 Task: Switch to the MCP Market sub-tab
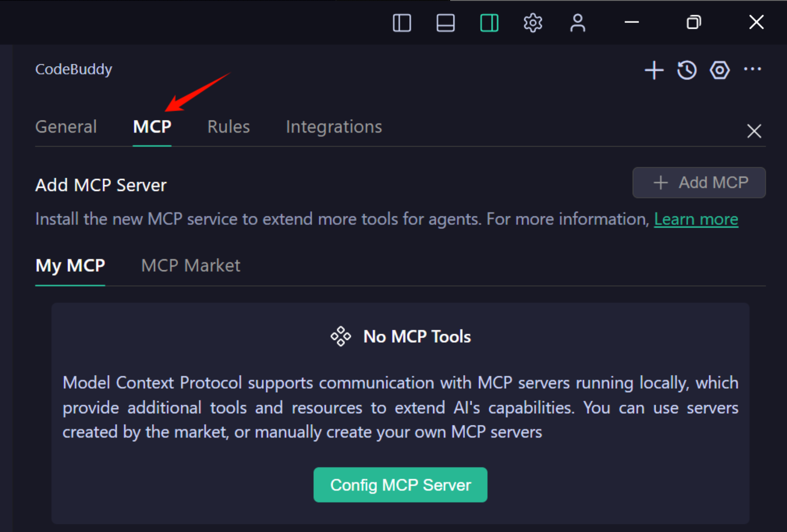coord(191,266)
